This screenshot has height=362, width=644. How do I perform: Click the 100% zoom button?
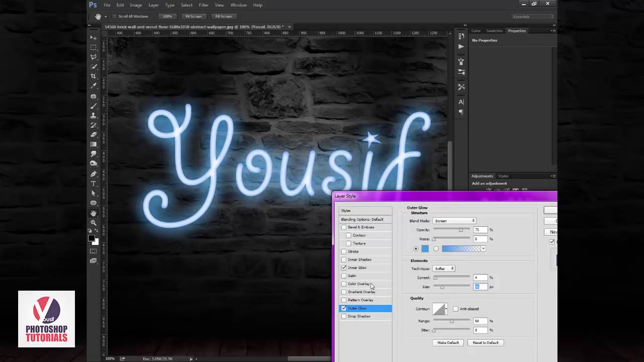click(x=168, y=16)
